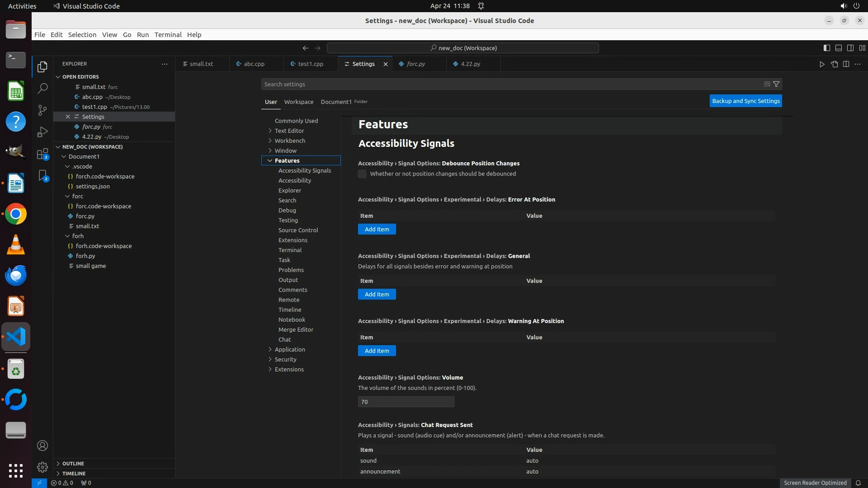
Task: Switch to the Workspace settings tab
Action: [x=298, y=102]
